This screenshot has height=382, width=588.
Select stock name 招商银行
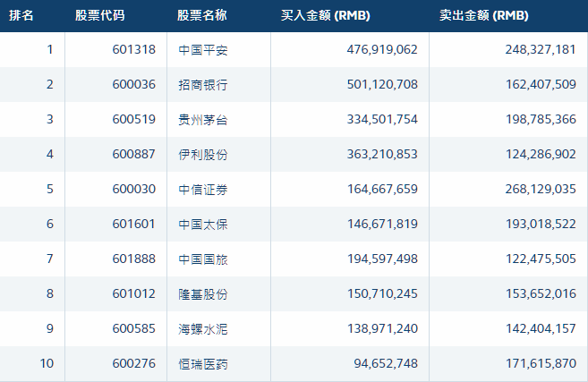(x=203, y=85)
